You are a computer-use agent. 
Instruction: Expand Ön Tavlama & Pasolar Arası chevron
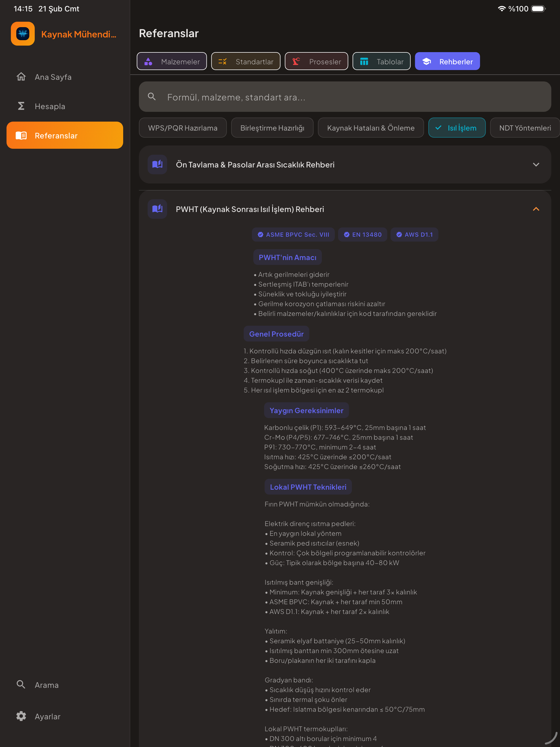(536, 164)
